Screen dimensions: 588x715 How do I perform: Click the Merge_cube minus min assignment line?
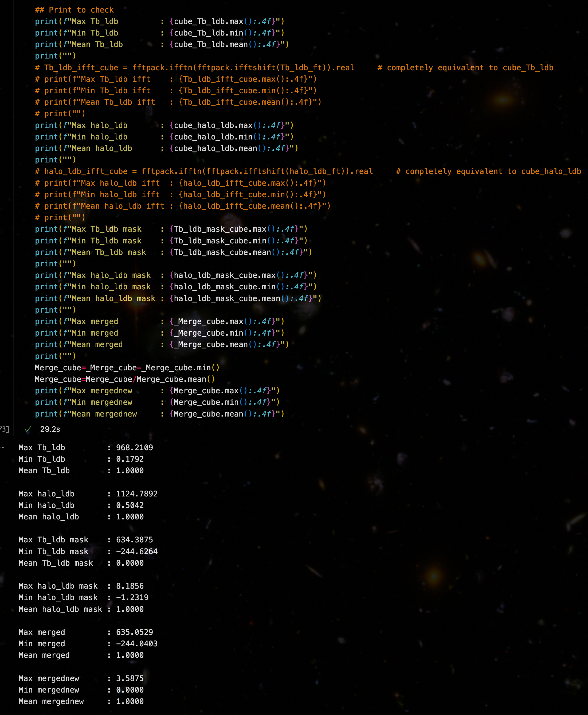tap(127, 368)
